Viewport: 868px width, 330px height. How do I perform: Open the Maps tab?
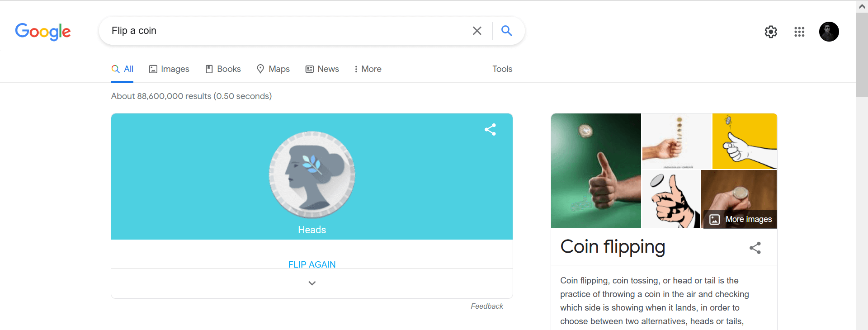[x=273, y=69]
